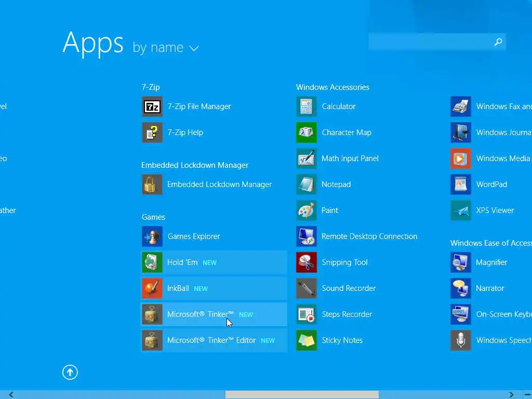Image resolution: width=532 pixels, height=399 pixels.
Task: Launch the WordPad icon
Action: click(461, 184)
